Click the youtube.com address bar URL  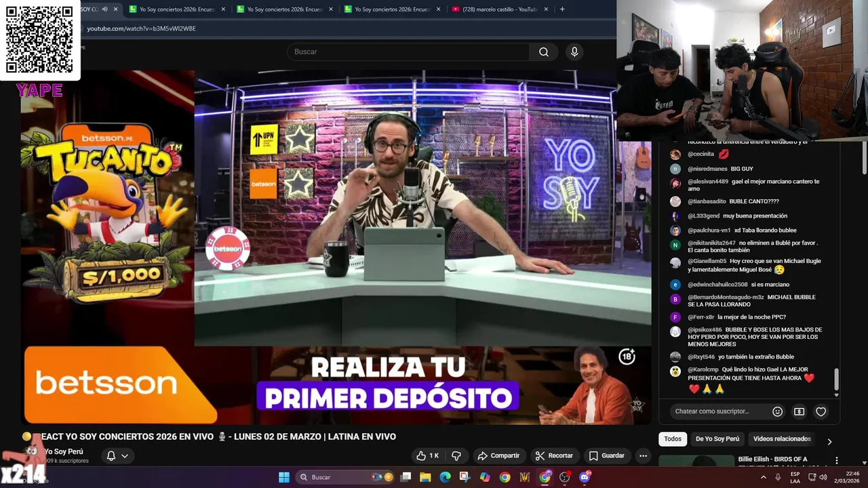(141, 28)
